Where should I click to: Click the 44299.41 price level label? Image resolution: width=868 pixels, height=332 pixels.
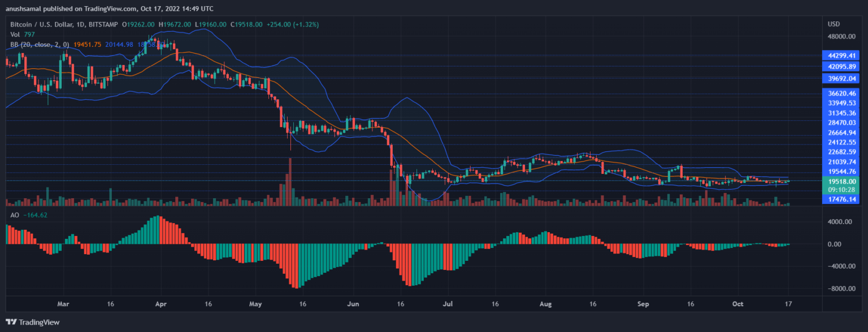tap(840, 55)
